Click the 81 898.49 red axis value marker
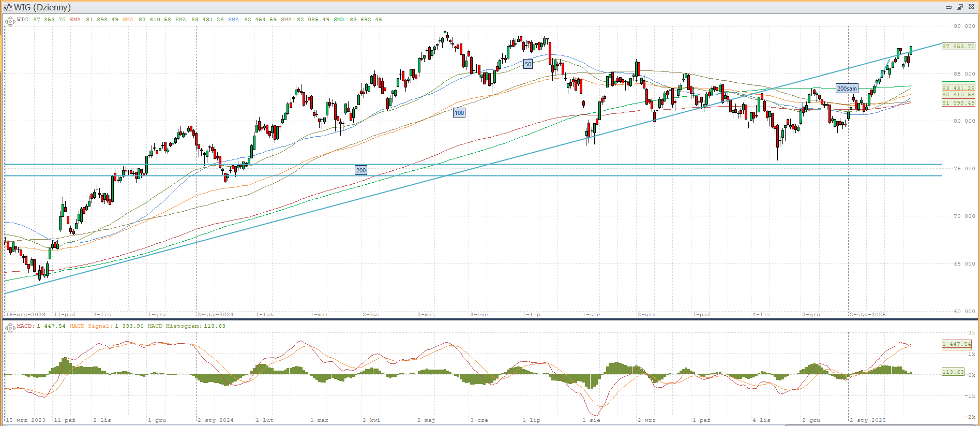Viewport: 980px width, 426px height. coord(958,102)
